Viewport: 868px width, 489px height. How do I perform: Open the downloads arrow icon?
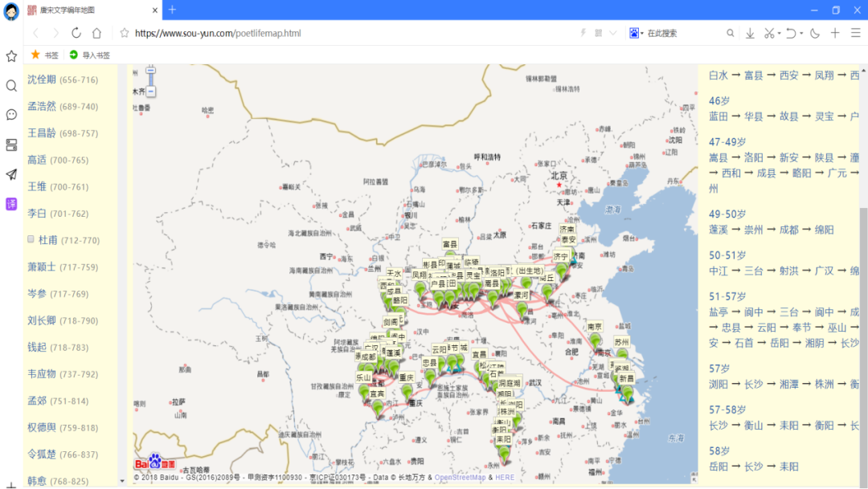coord(750,33)
